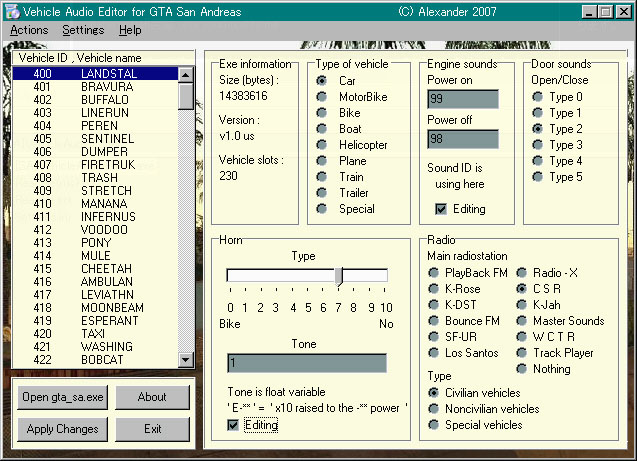Toggle Horn Editing checkbox

(233, 425)
